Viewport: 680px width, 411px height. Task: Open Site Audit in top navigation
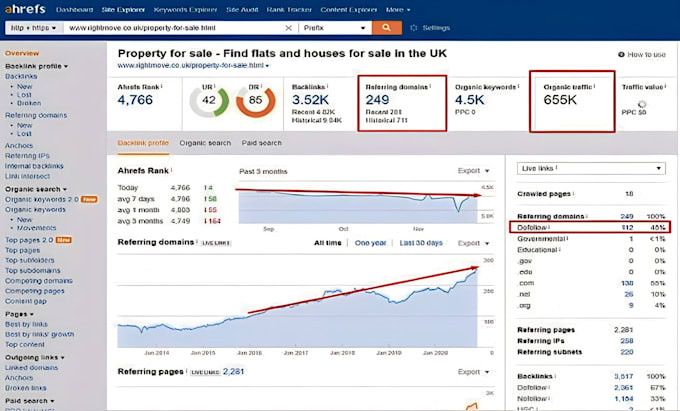[242, 10]
